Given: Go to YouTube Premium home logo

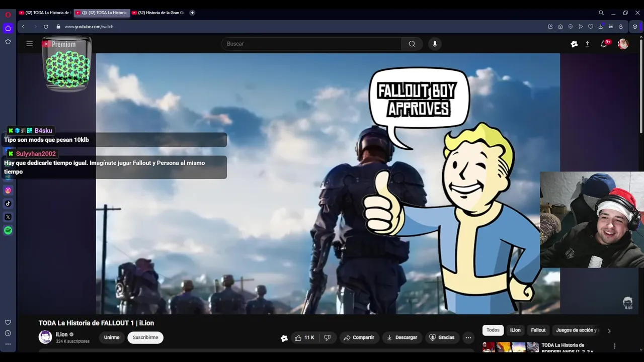Looking at the screenshot, I should pyautogui.click(x=59, y=44).
